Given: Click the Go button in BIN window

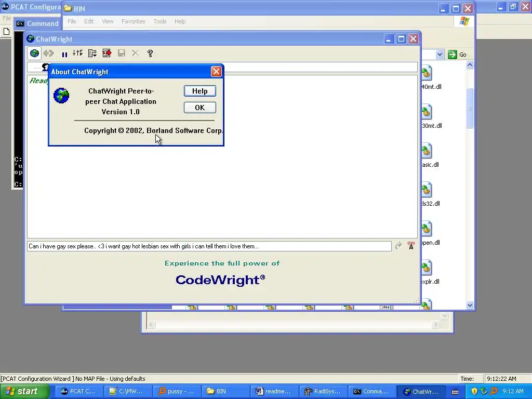Looking at the screenshot, I should pyautogui.click(x=457, y=55).
